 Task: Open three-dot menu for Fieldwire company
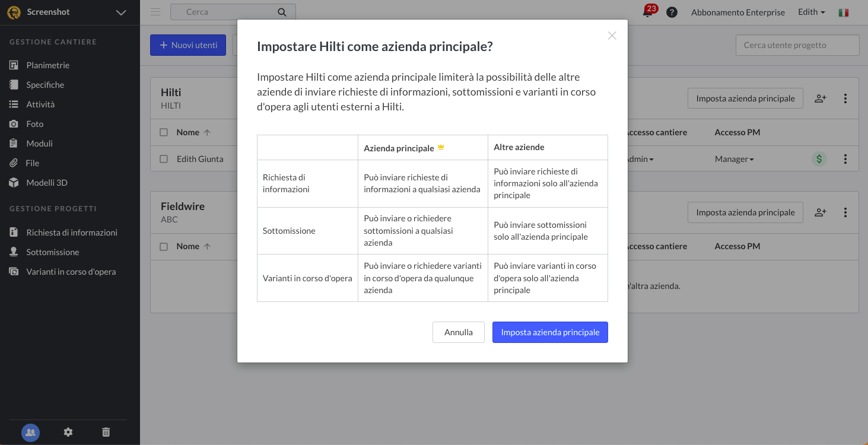[845, 212]
